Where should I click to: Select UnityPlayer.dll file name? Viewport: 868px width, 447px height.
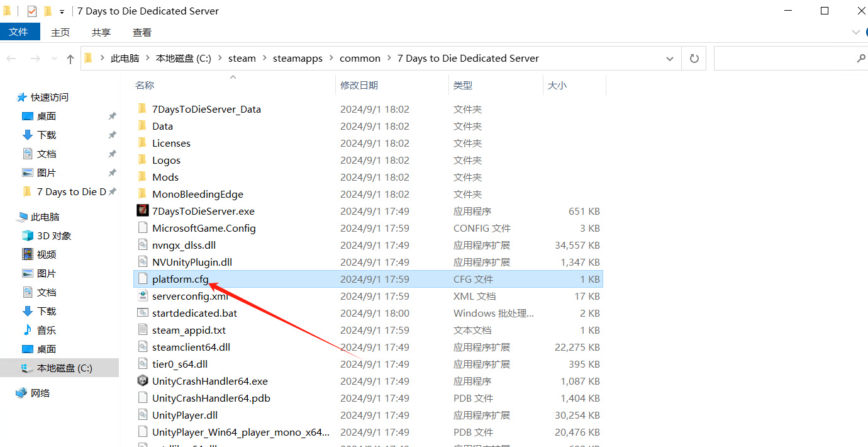tap(185, 415)
